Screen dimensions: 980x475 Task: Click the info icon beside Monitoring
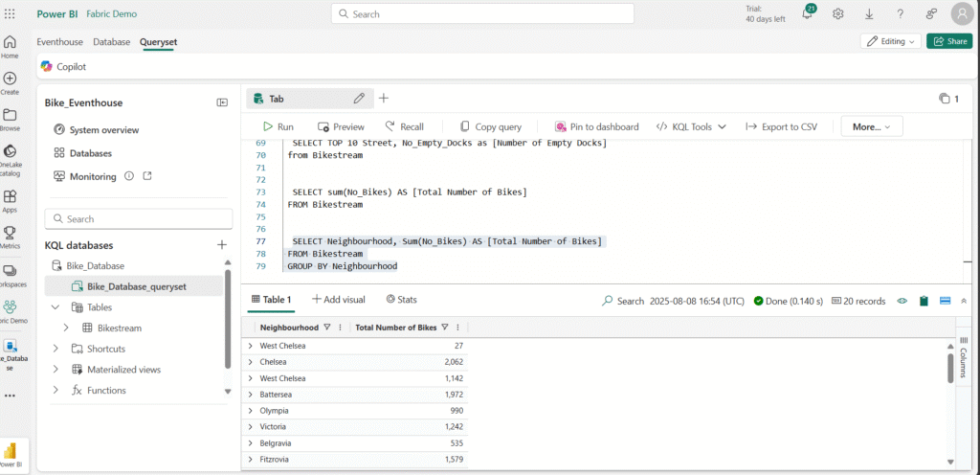tap(129, 176)
